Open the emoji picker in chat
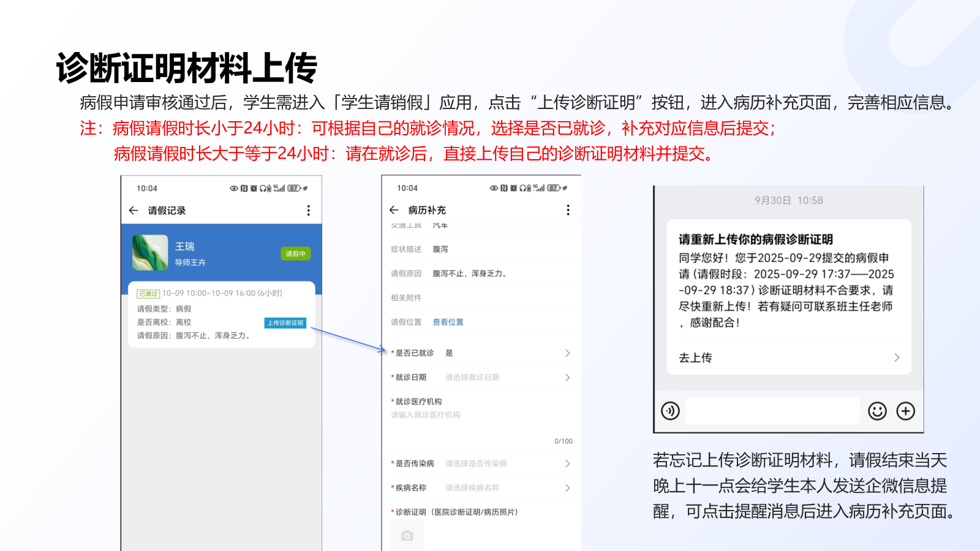 coord(877,411)
